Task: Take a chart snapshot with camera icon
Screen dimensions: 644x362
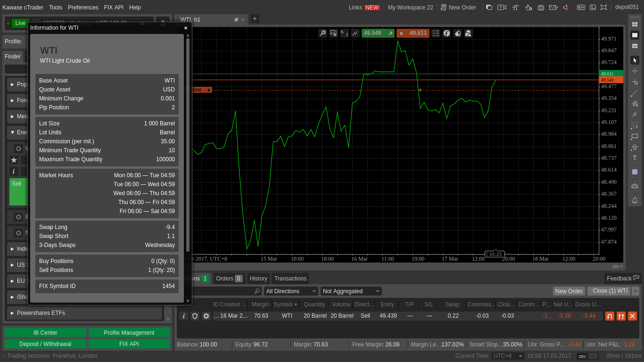Action: tap(635, 186)
